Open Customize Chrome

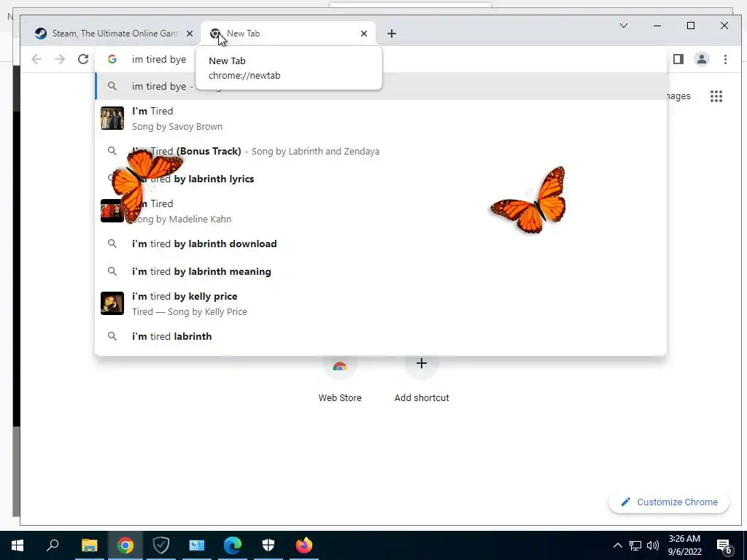[x=669, y=502]
